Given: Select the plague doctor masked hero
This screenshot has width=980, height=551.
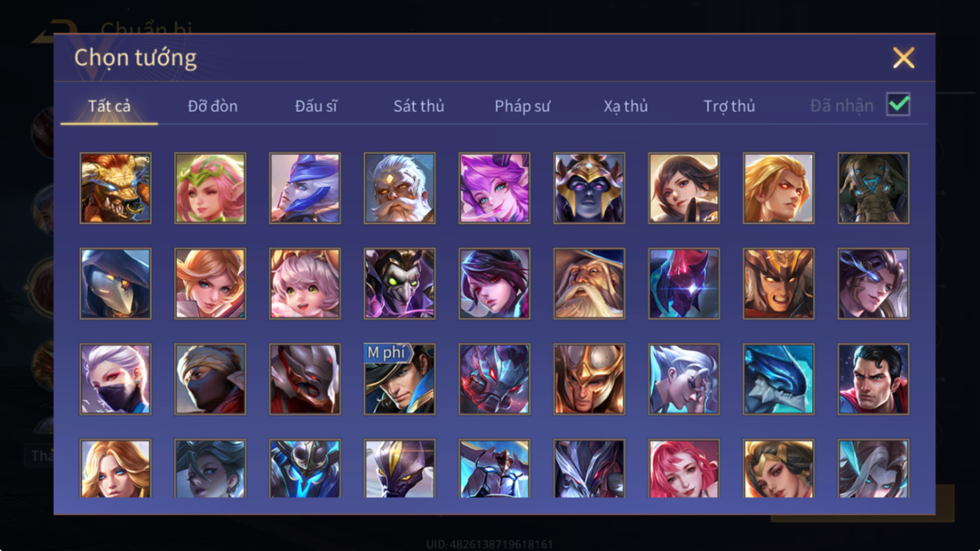Looking at the screenshot, I should tap(115, 284).
